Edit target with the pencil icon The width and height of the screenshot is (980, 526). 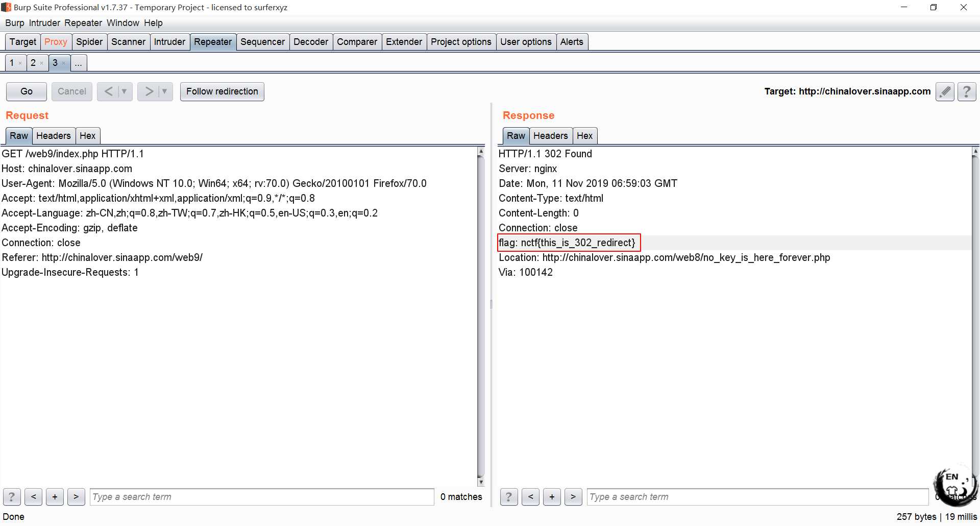tap(945, 91)
